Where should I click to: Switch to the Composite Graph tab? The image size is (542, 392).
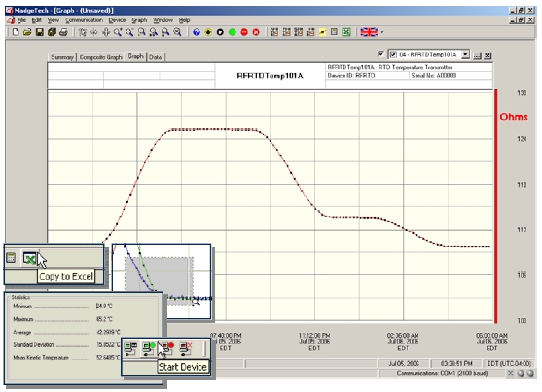tap(100, 57)
